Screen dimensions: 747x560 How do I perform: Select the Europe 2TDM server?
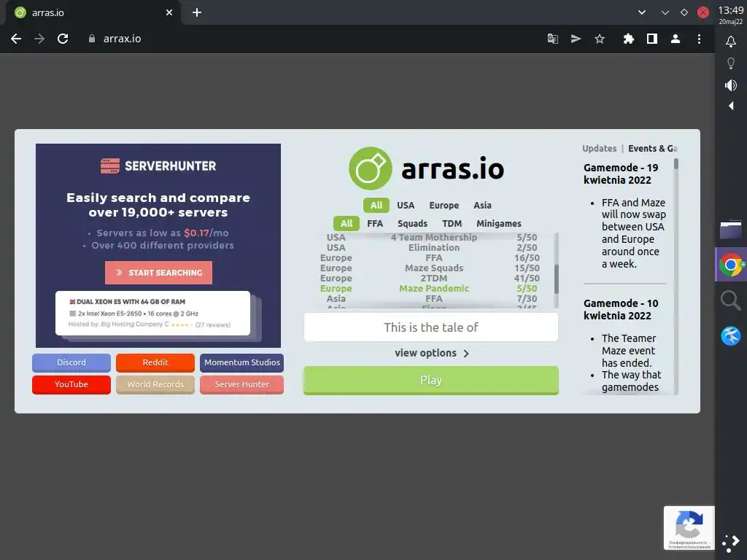(x=429, y=278)
